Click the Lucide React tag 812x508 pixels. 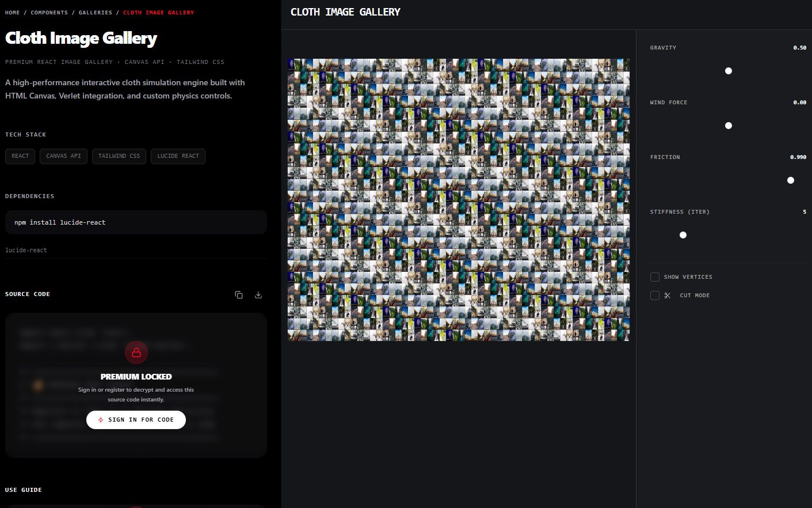178,156
